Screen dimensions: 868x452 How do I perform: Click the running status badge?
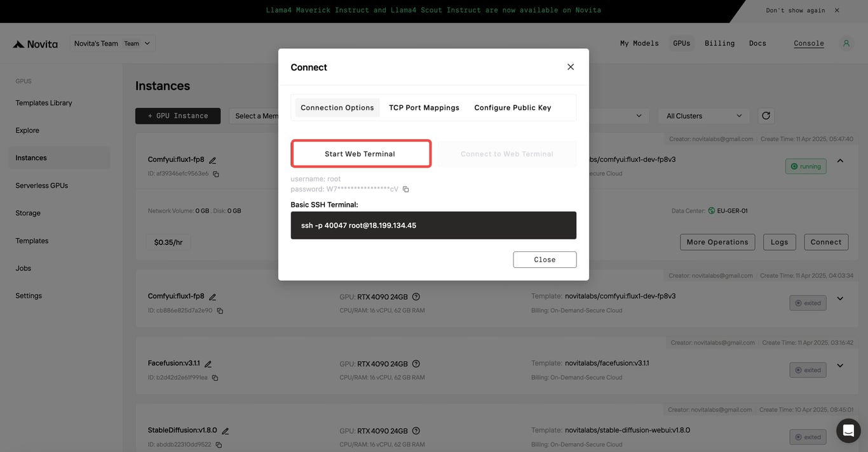click(x=806, y=166)
